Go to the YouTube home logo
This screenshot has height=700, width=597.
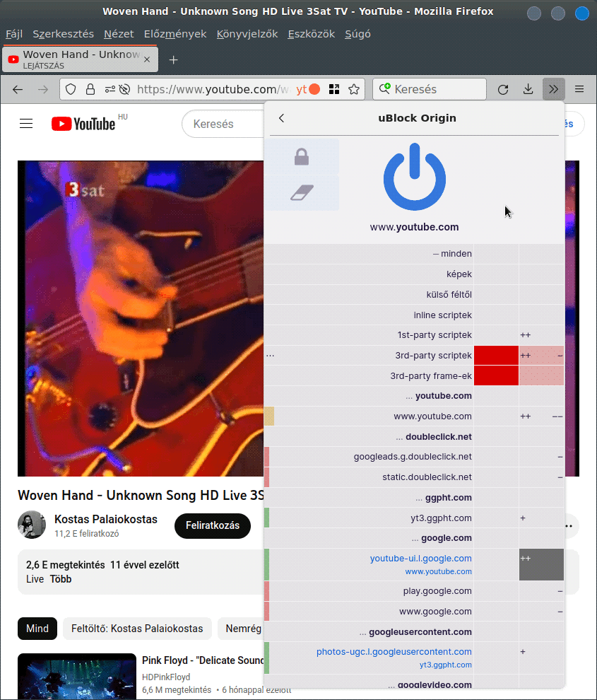[x=83, y=124]
